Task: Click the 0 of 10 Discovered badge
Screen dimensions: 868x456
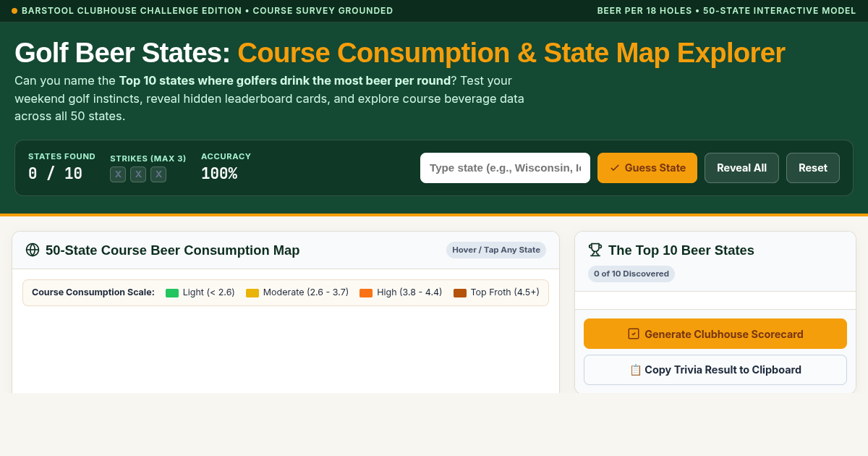Action: (631, 274)
